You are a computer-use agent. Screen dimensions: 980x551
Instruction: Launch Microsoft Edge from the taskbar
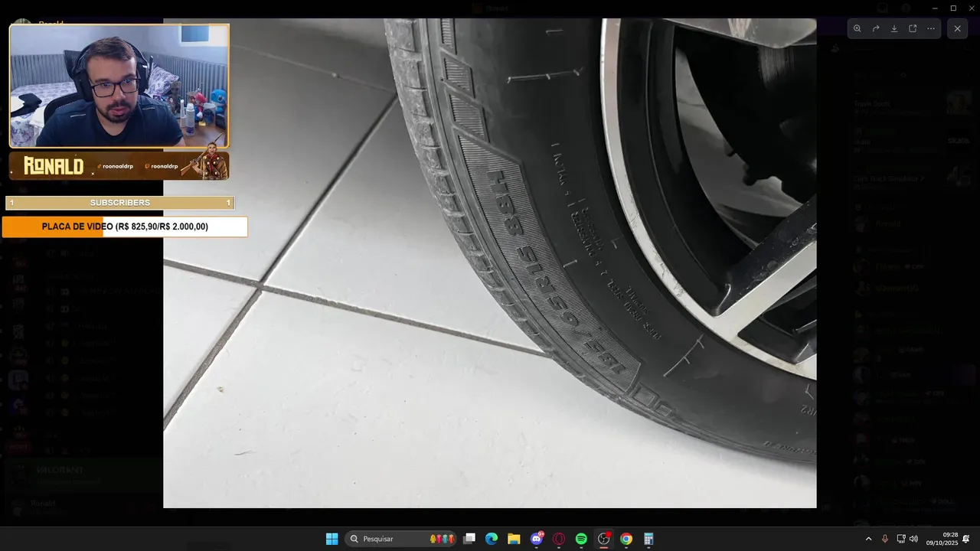[492, 539]
